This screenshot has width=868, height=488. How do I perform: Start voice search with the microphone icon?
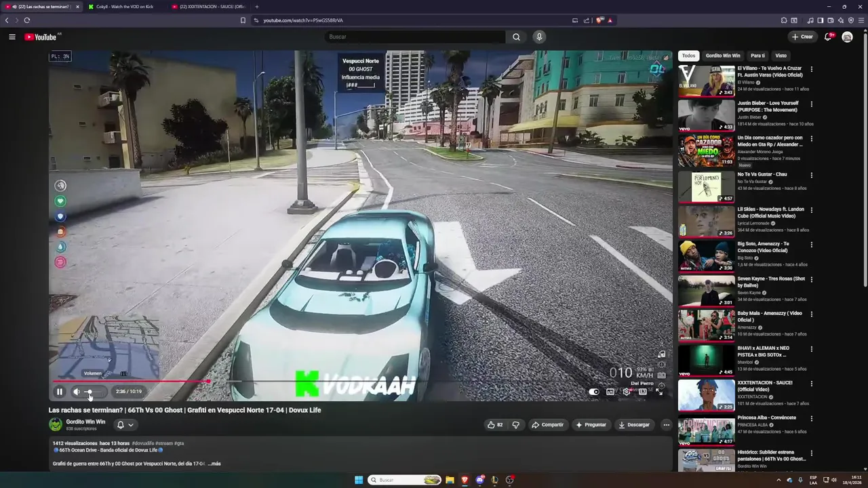point(539,37)
